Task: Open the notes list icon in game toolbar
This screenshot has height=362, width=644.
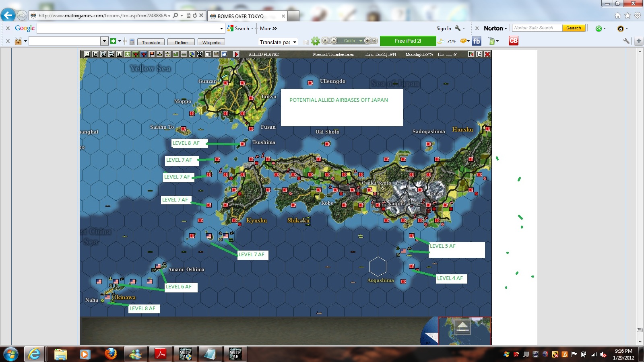Action: (95, 54)
